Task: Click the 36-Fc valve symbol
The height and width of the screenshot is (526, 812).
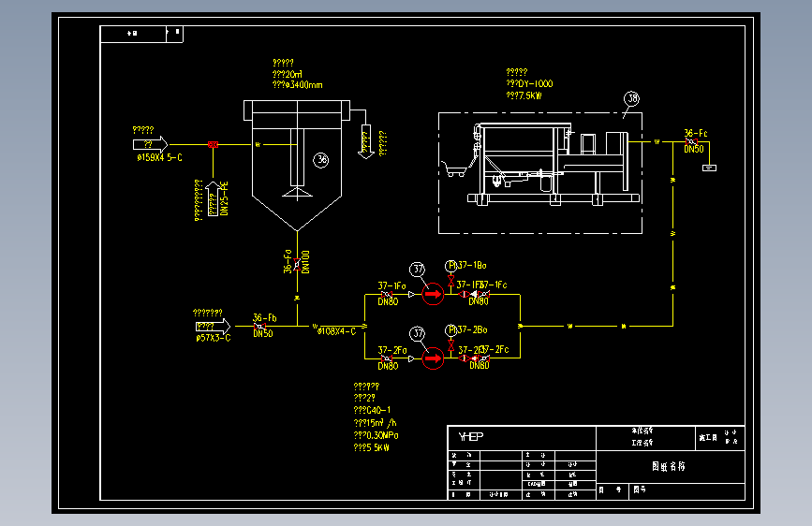Action: [691, 141]
